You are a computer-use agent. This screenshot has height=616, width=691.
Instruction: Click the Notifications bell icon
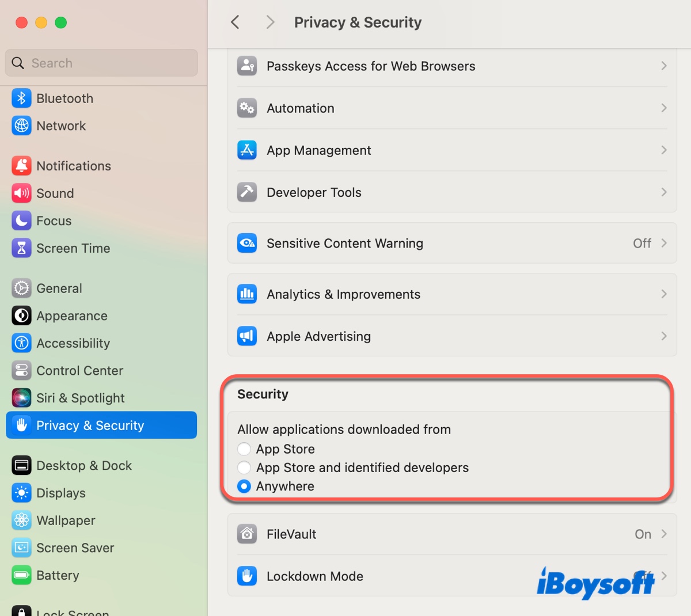click(x=21, y=166)
